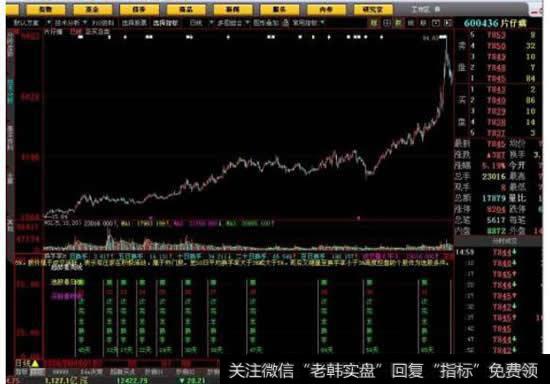The image size is (550, 384).
Task: Click the 涨幅 percentage value
Action: [x=494, y=165]
